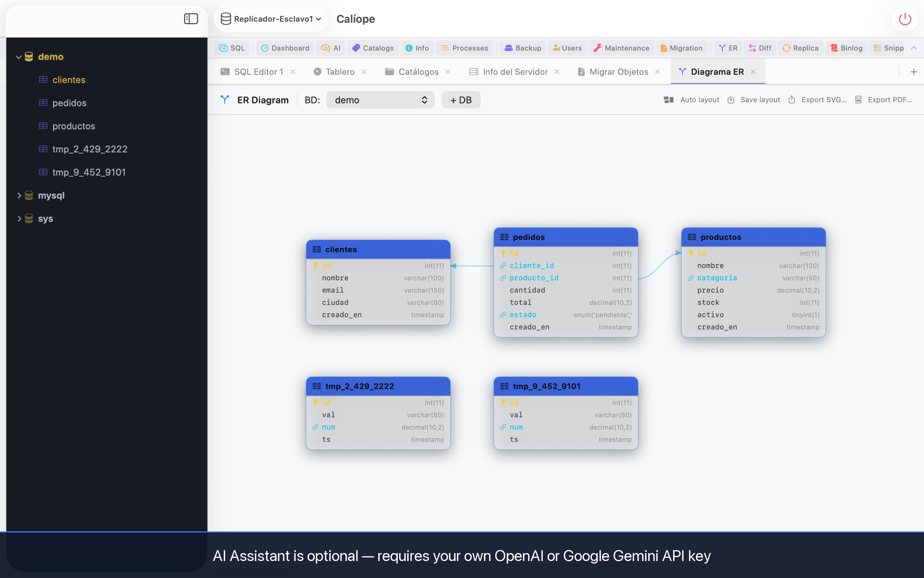This screenshot has width=924, height=578.
Task: Click Export PDF...
Action: click(x=883, y=100)
